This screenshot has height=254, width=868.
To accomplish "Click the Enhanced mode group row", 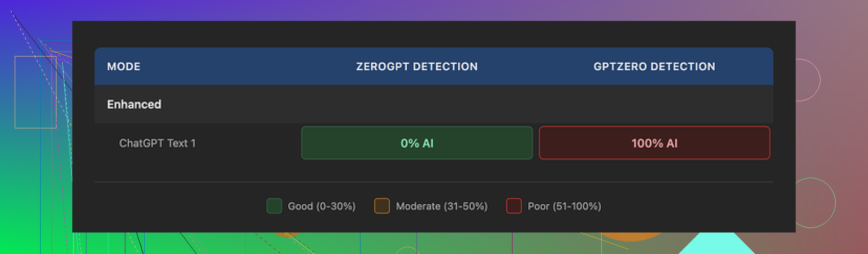I will 134,104.
